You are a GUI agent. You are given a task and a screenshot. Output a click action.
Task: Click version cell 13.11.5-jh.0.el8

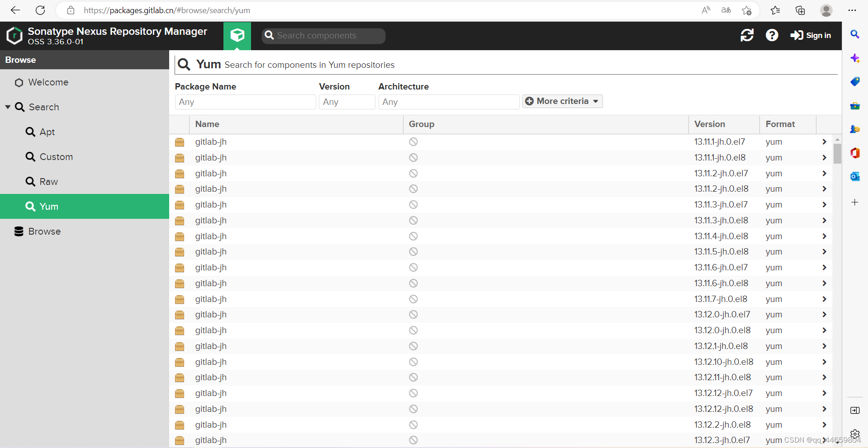[721, 252]
